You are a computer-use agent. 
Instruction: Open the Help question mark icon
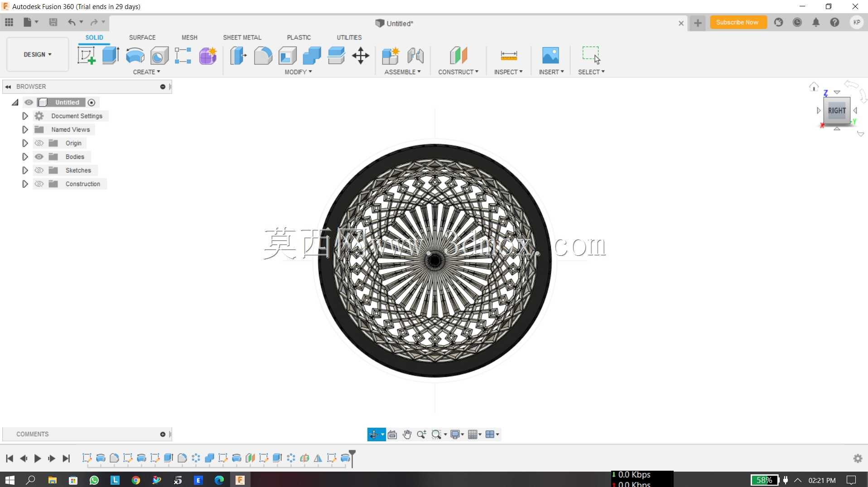click(834, 22)
